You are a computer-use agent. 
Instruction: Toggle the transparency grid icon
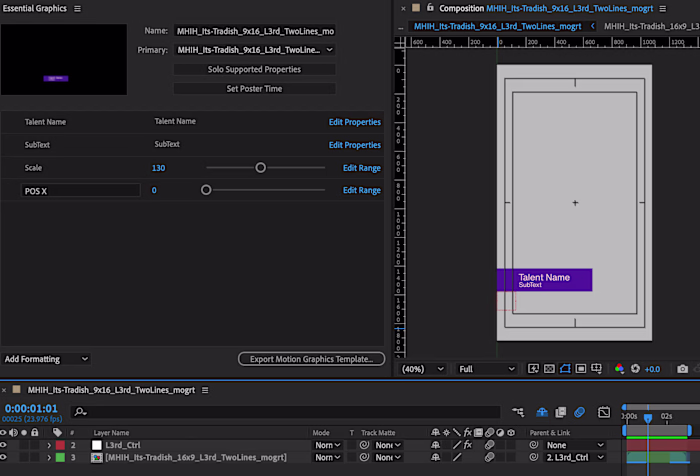[549, 368]
